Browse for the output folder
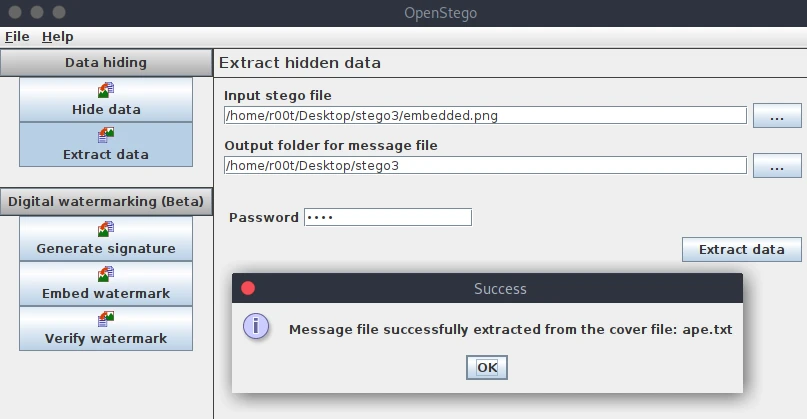807x419 pixels. [777, 166]
